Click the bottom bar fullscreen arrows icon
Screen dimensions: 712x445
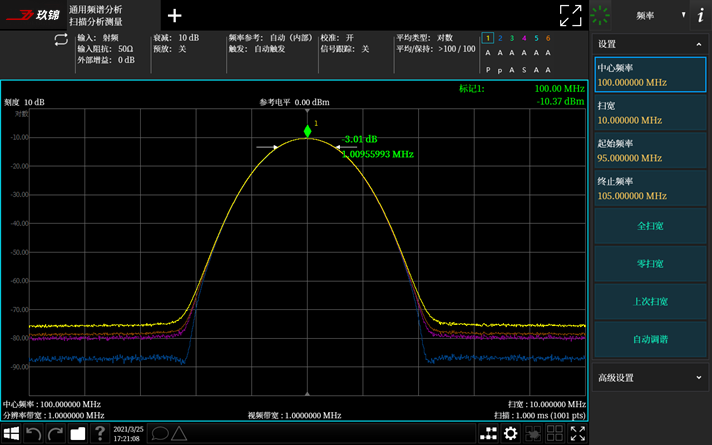tap(578, 433)
